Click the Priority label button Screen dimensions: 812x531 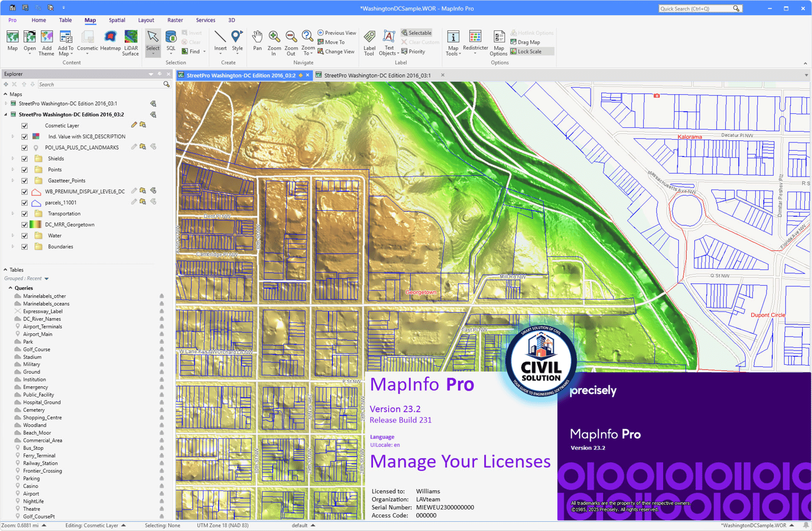413,51
